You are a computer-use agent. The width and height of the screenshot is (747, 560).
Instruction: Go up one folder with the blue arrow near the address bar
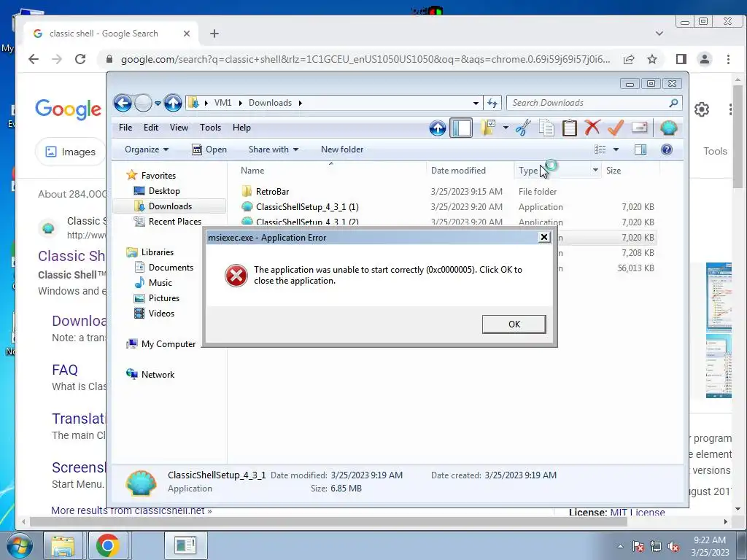[173, 103]
